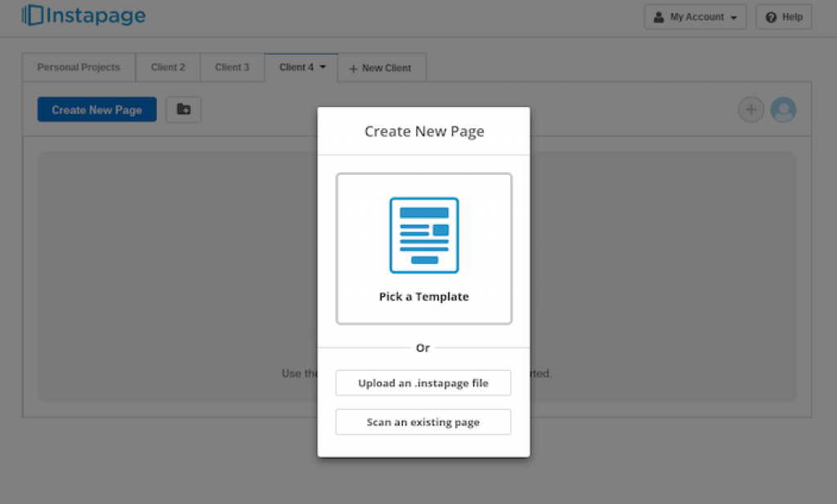Click the Help question mark icon

coord(771,17)
